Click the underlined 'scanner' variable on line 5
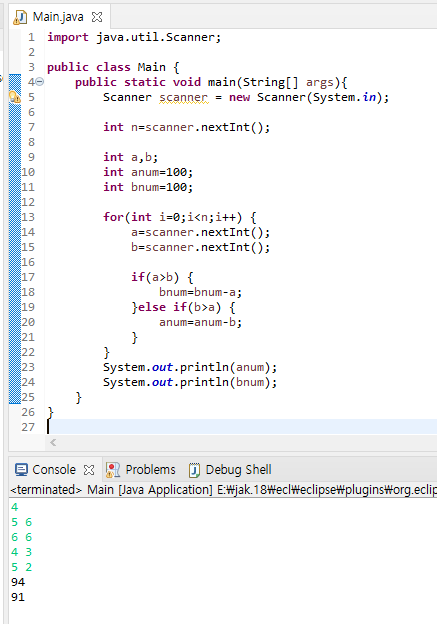 pos(183,98)
